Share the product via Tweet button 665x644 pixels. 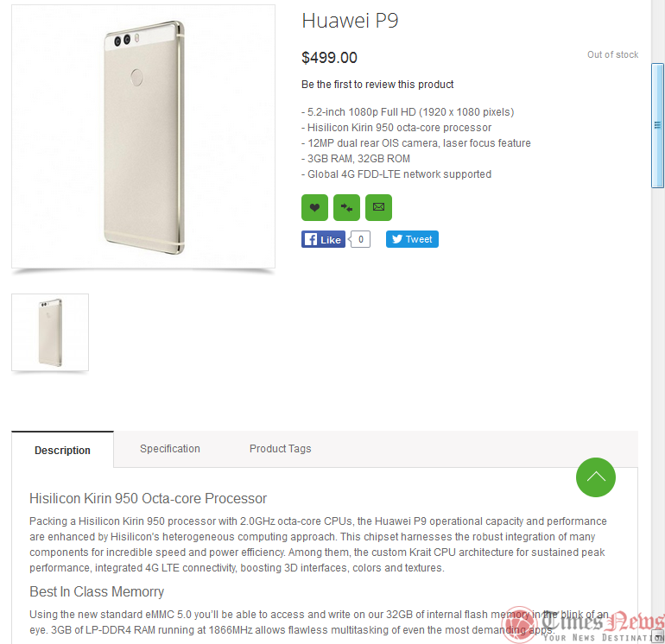coord(412,239)
